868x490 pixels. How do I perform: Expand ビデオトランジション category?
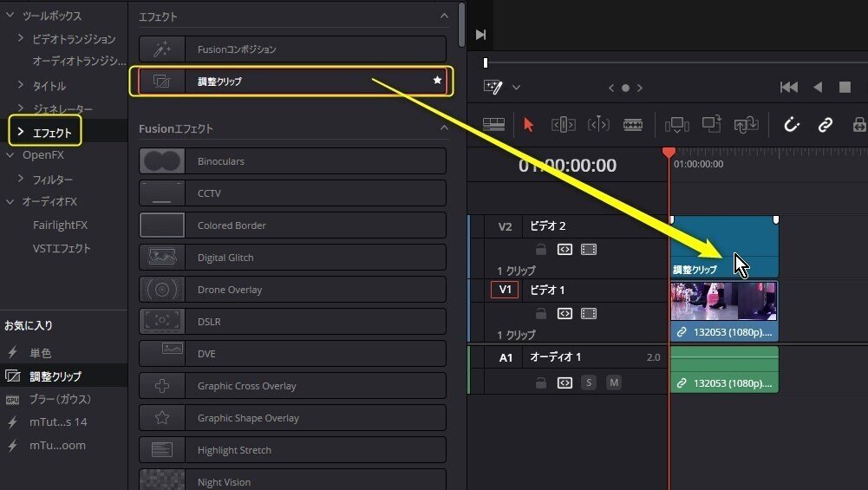(21, 38)
